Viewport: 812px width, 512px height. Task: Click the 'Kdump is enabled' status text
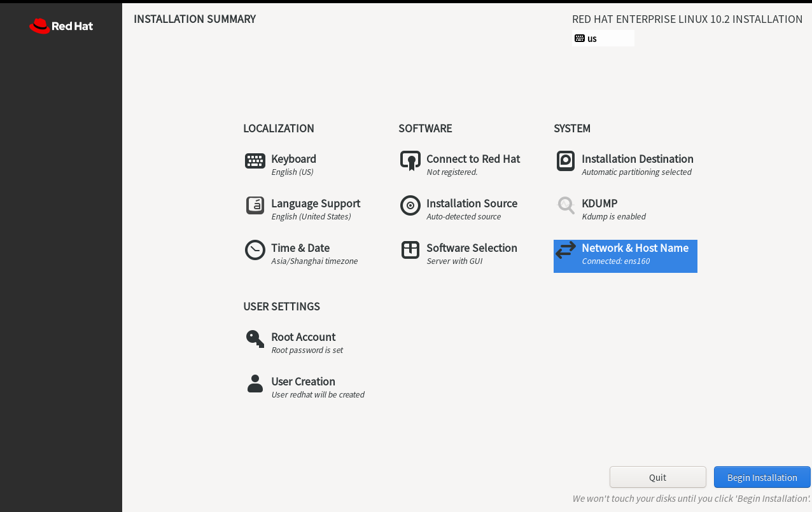click(613, 217)
